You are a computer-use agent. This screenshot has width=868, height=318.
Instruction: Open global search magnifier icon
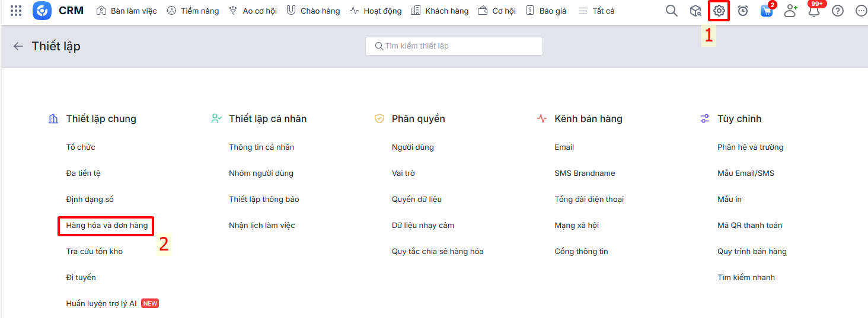click(x=671, y=11)
